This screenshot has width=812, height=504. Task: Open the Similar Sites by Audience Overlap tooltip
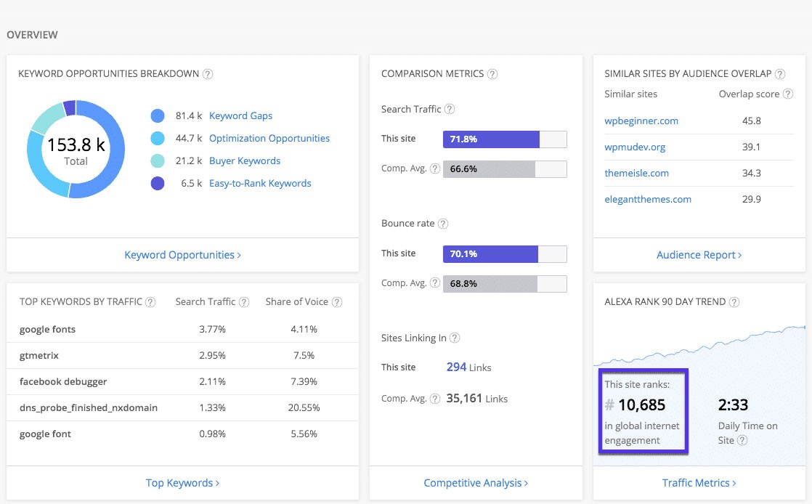[x=780, y=73]
